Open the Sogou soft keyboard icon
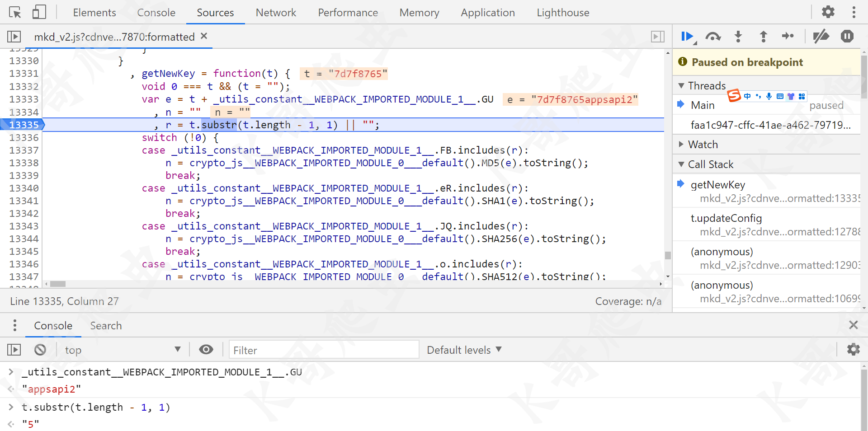The image size is (868, 431). [x=780, y=96]
